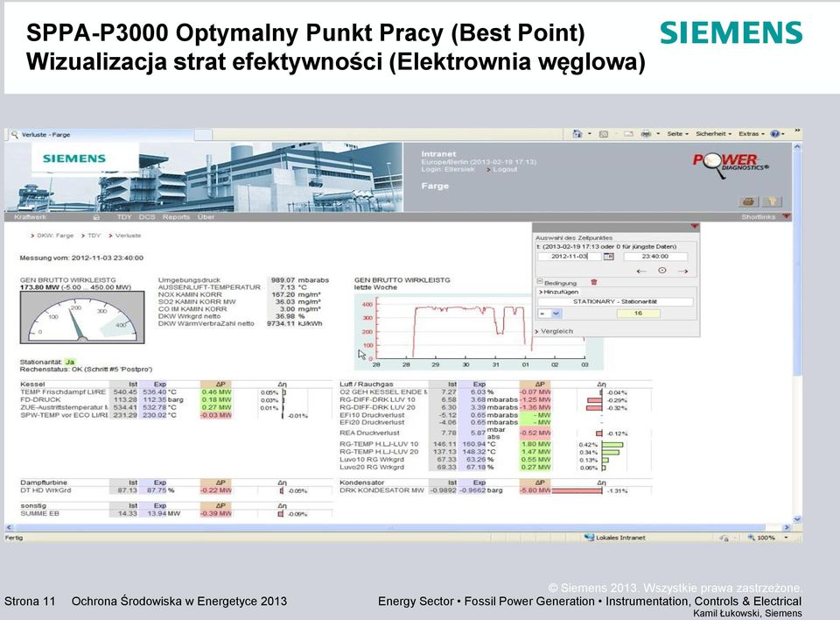Click the '9734.11' WärmVerbraZahl value

[281, 323]
